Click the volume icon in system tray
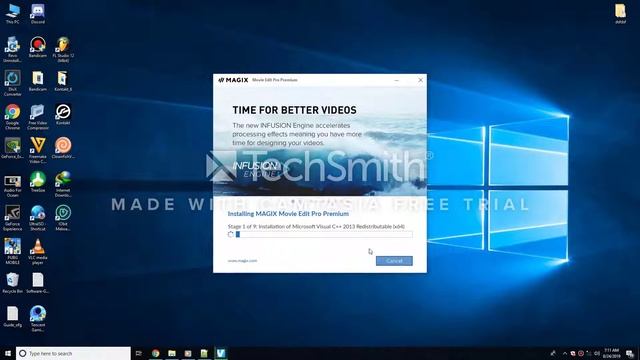 coord(597,353)
